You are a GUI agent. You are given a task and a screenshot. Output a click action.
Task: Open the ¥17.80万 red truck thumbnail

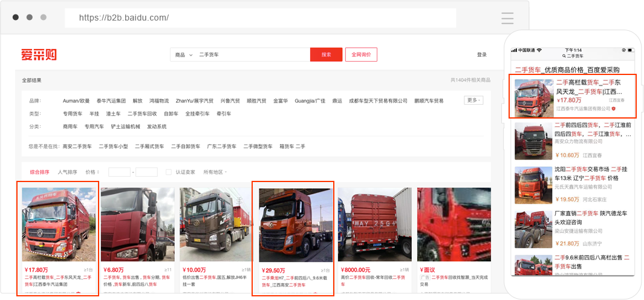pyautogui.click(x=59, y=224)
